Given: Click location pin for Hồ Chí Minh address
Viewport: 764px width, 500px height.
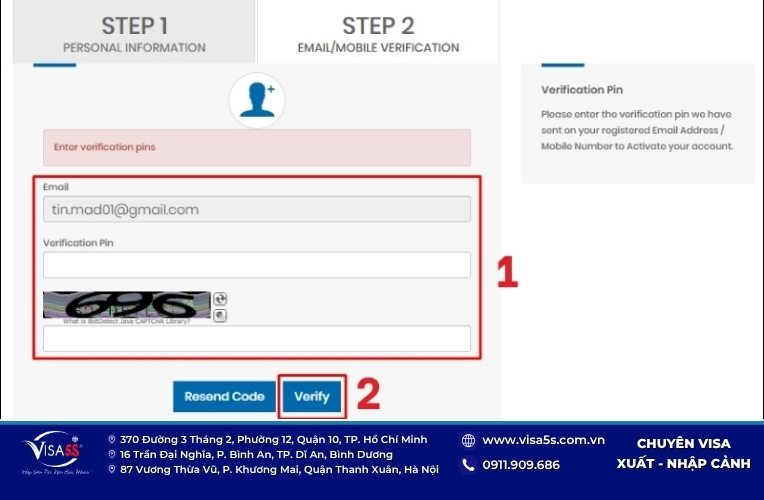Looking at the screenshot, I should click(x=112, y=440).
